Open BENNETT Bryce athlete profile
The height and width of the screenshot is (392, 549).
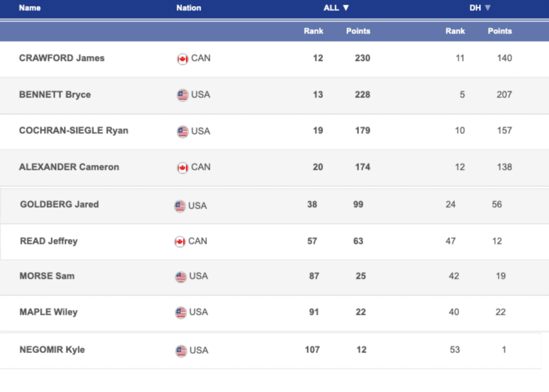click(x=55, y=95)
